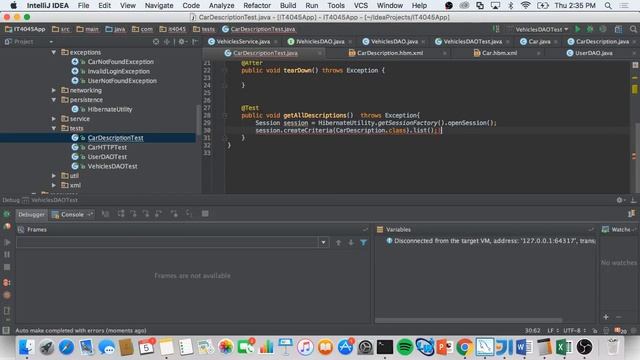The width and height of the screenshot is (640, 360).
Task: Switch to VehiclesService.java tab
Action: click(x=243, y=42)
